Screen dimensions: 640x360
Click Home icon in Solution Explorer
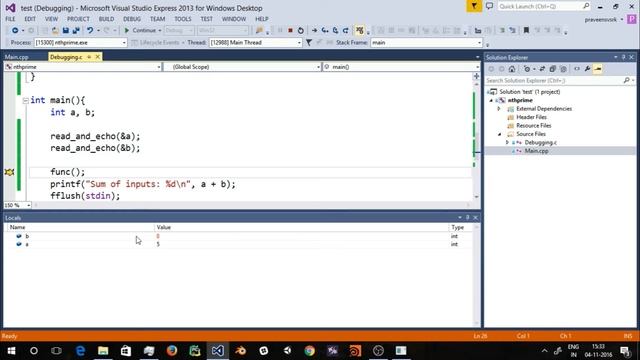[x=512, y=69]
